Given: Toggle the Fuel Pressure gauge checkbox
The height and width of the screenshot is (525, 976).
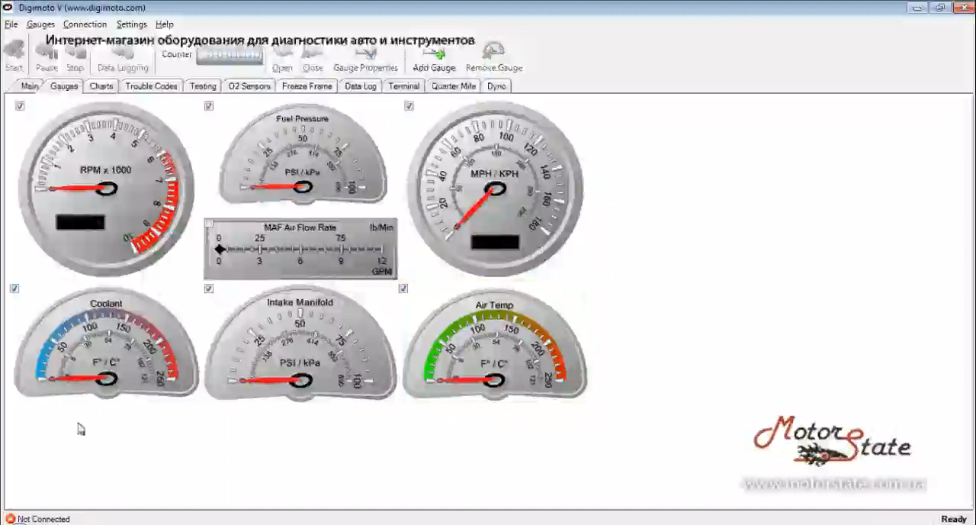Looking at the screenshot, I should [x=209, y=106].
